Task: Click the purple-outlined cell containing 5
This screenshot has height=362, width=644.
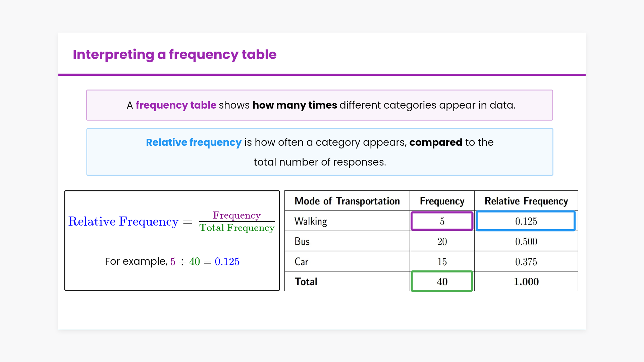Action: click(442, 221)
